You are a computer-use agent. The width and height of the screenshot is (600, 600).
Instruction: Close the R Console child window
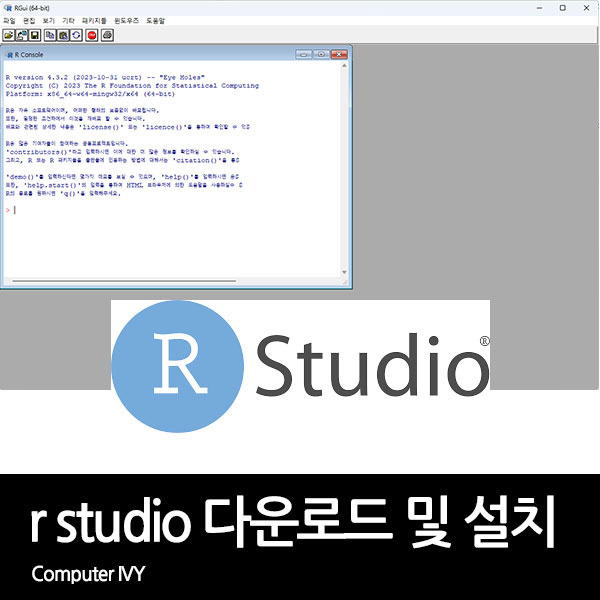[x=339, y=54]
